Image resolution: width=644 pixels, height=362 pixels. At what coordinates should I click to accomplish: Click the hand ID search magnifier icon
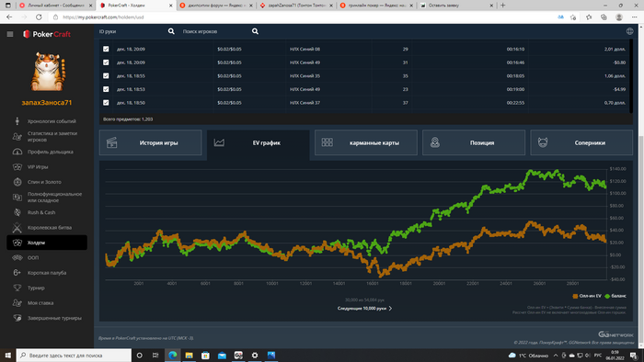point(171,31)
